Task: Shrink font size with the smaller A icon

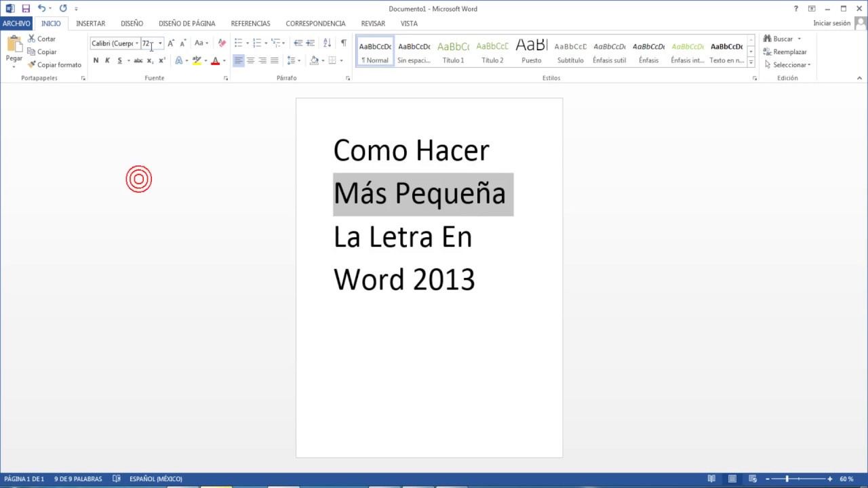Action: [182, 43]
